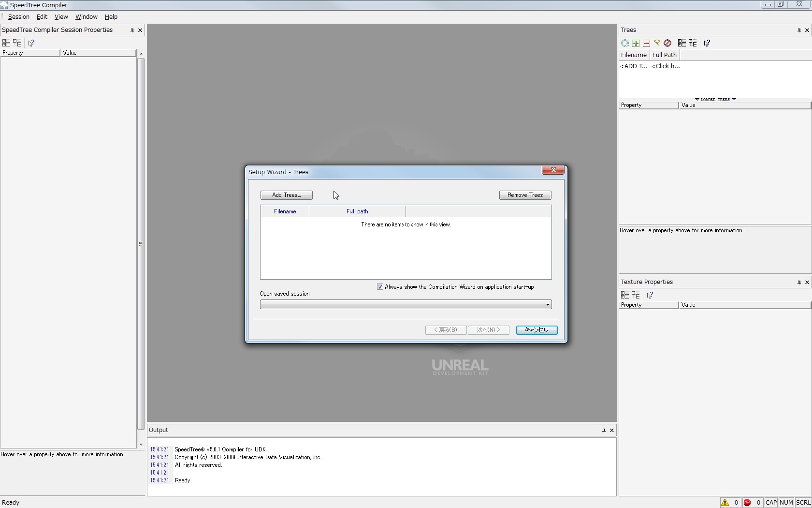This screenshot has width=812, height=508.
Task: Click the green plus add tree icon
Action: (636, 43)
